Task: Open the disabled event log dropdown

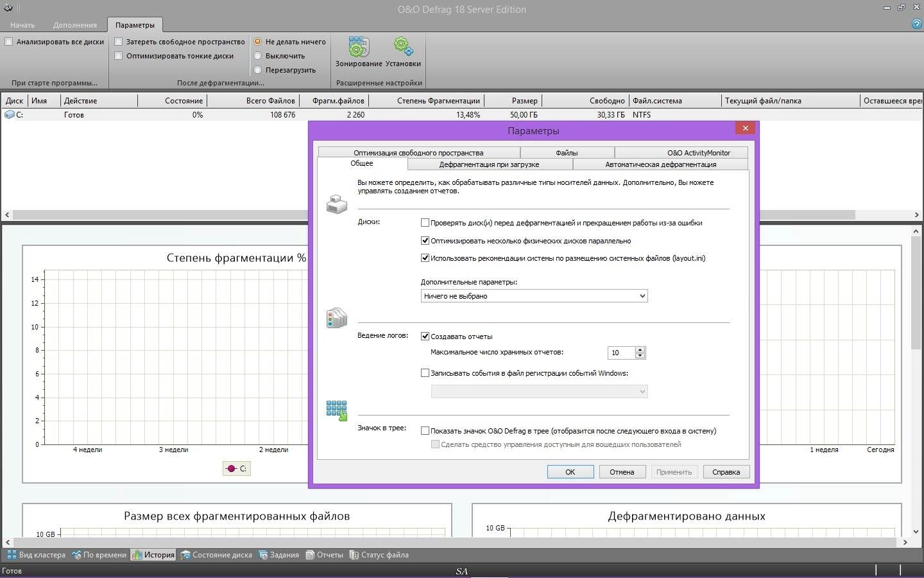Action: (x=539, y=392)
